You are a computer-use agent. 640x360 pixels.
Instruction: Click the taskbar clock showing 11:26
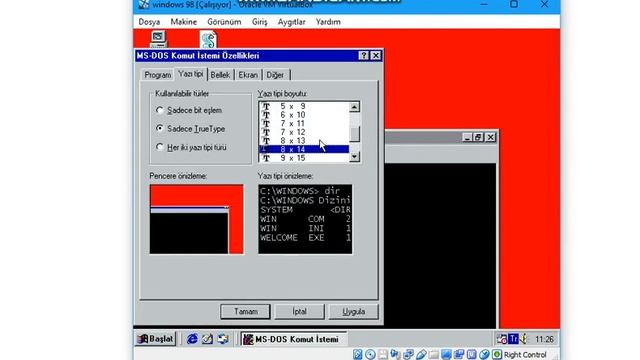(544, 339)
